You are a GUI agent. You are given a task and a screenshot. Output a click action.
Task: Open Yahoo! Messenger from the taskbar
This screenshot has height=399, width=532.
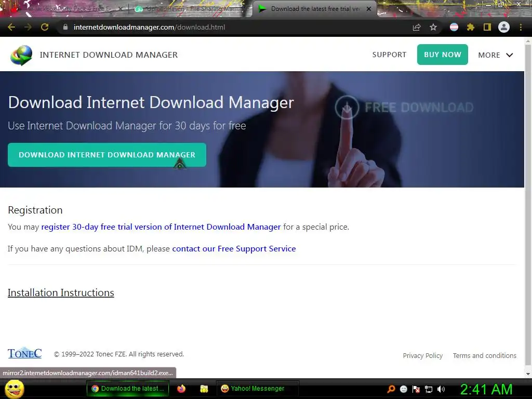coord(257,389)
